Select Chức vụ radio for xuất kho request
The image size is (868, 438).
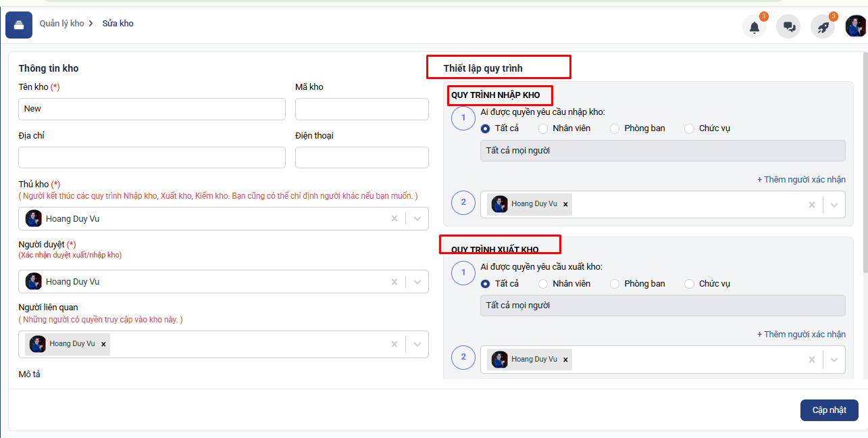pos(689,284)
